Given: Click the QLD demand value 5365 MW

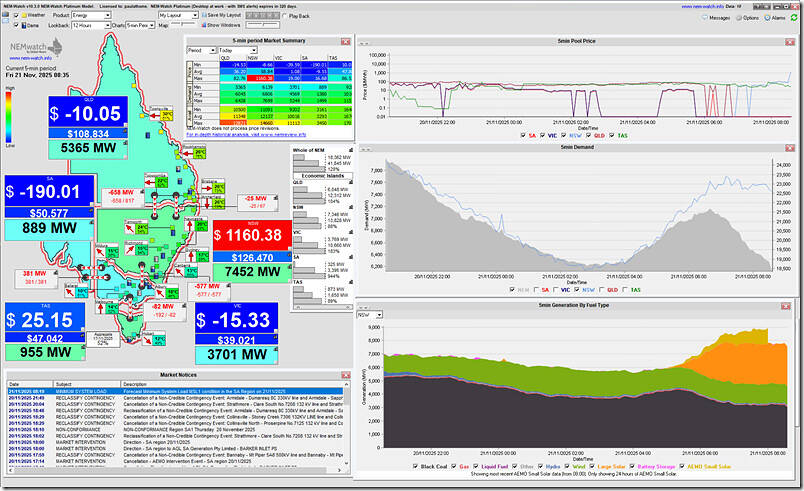Looking at the screenshot, I should pos(88,149).
